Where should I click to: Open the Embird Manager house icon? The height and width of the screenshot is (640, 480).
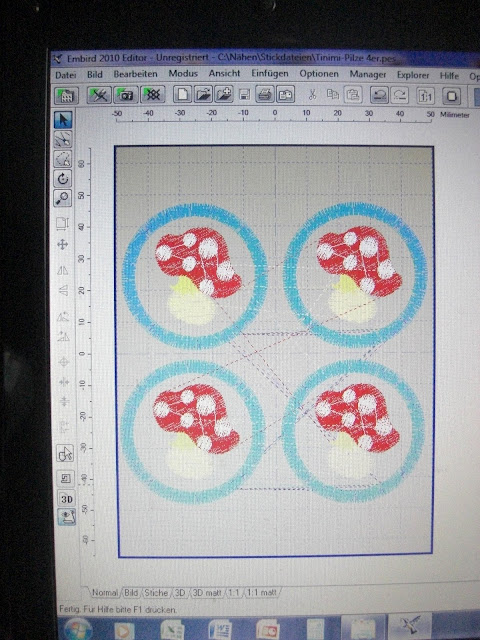pyautogui.click(x=66, y=96)
